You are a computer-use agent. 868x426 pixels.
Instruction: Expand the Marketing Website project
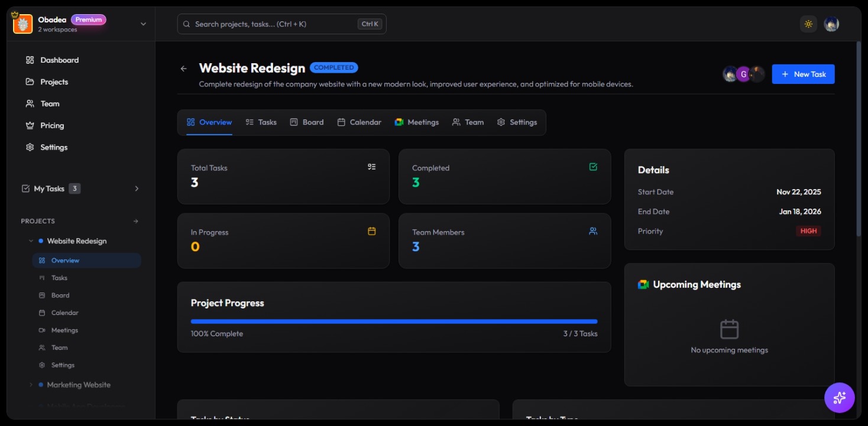coord(31,385)
